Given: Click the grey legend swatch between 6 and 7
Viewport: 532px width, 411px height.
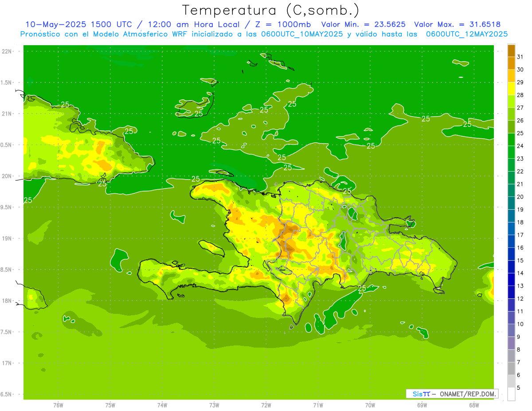Looking at the screenshot, I should (511, 369).
